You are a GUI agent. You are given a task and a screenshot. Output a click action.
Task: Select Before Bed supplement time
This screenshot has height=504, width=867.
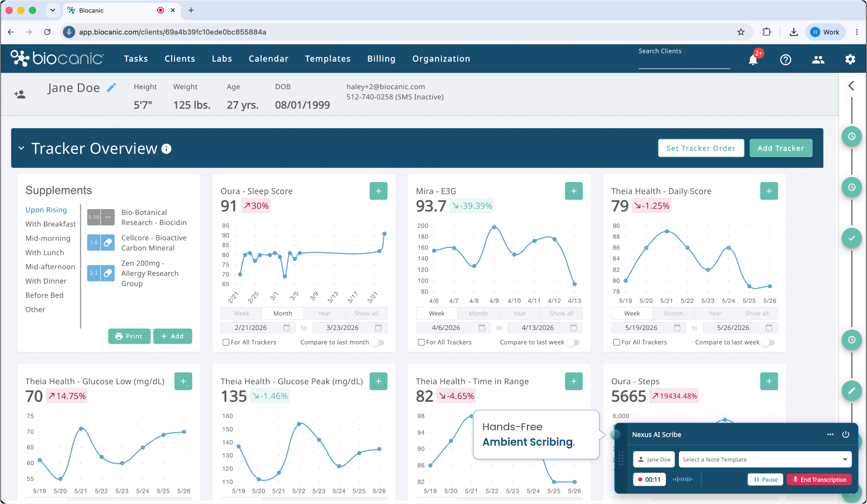pos(44,295)
